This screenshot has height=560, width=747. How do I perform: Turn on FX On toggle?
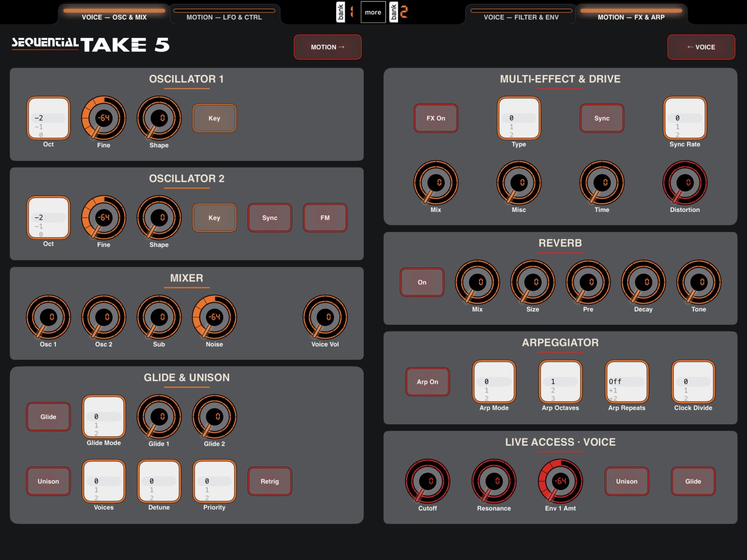click(x=436, y=118)
